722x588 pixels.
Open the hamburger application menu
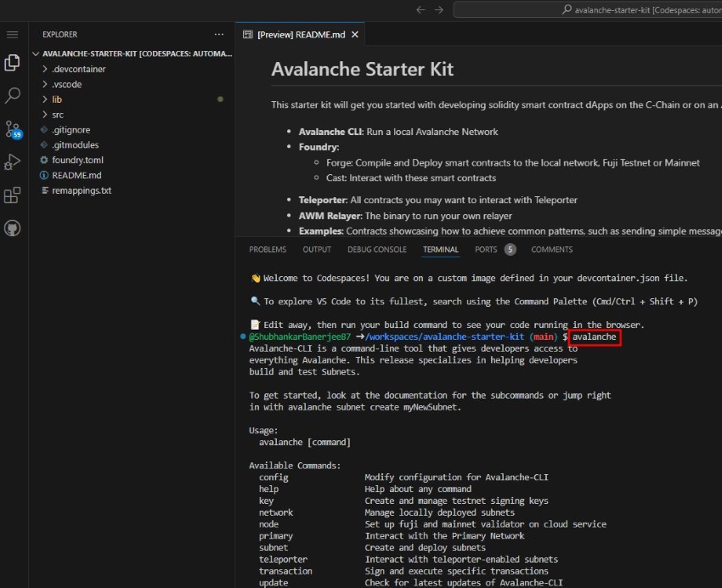point(13,35)
